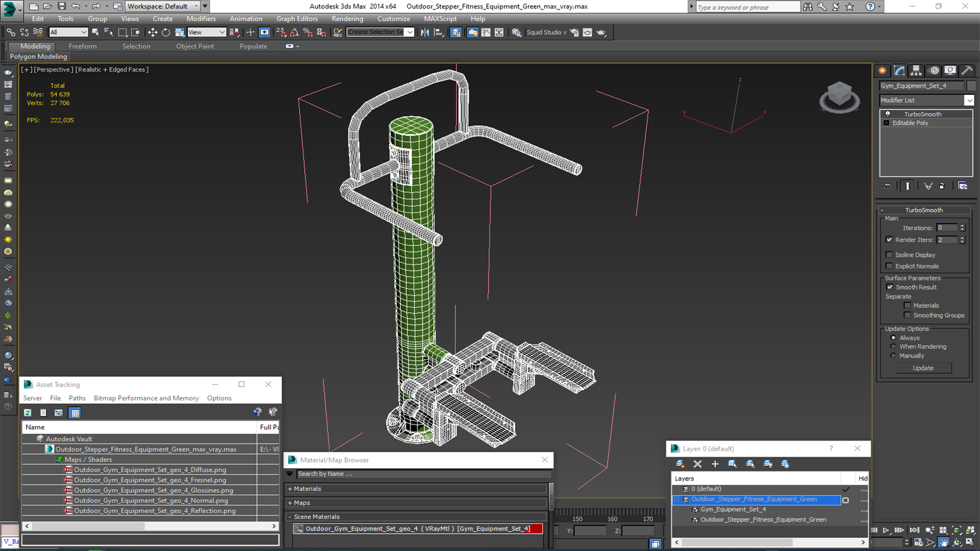Collapse Scene Materials group
980x551 pixels.
[290, 517]
